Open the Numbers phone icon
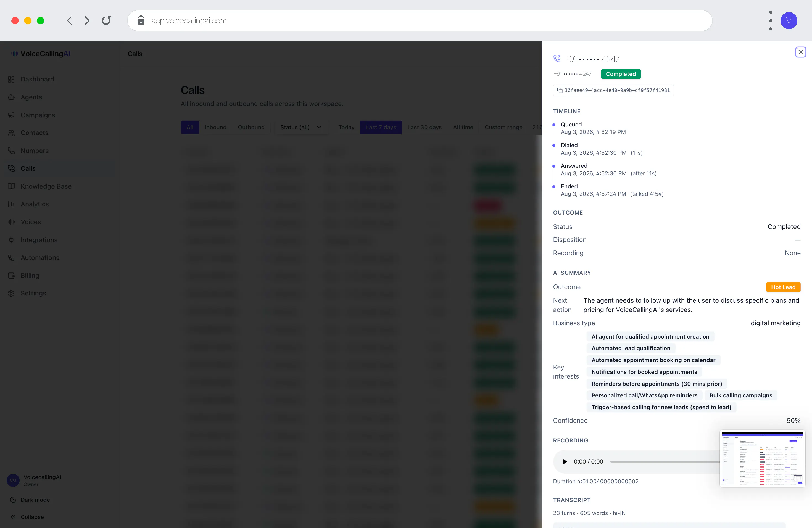 coord(11,151)
